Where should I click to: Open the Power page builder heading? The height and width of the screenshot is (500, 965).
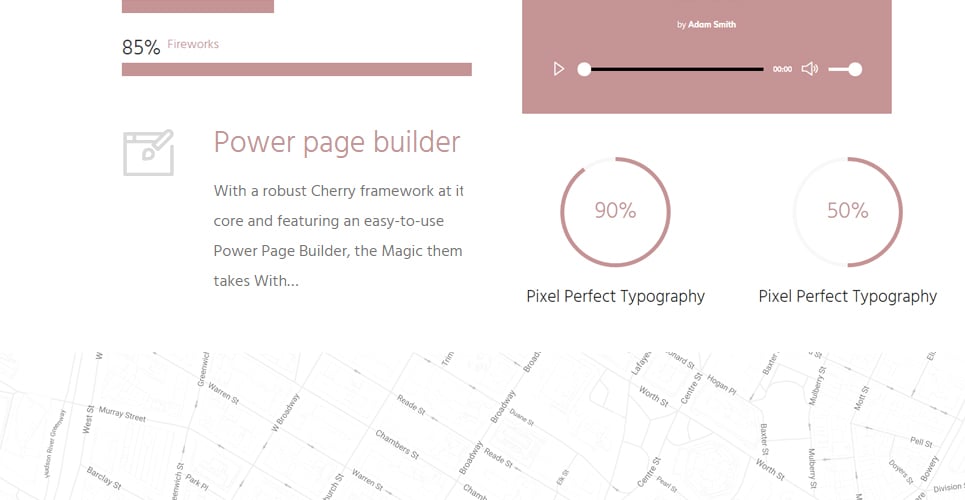coord(337,142)
